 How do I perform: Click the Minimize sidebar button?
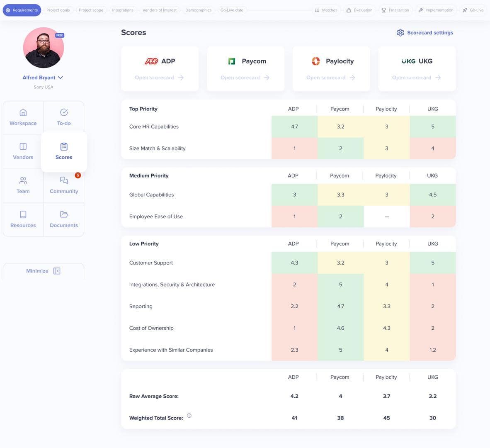[43, 270]
